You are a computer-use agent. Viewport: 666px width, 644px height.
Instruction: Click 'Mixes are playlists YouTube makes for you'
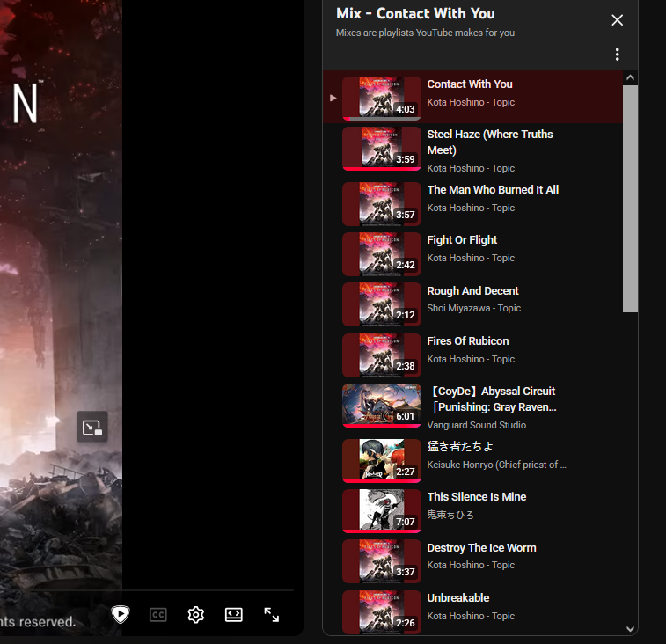(x=425, y=33)
